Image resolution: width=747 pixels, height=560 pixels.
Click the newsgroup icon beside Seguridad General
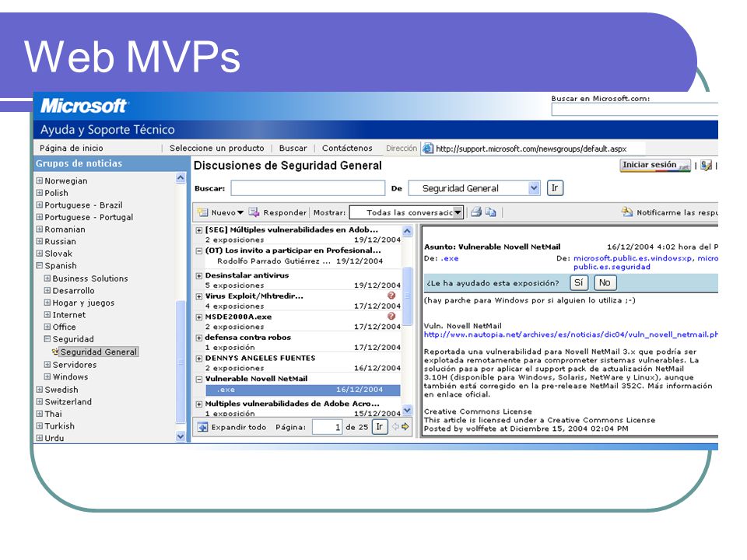click(55, 352)
